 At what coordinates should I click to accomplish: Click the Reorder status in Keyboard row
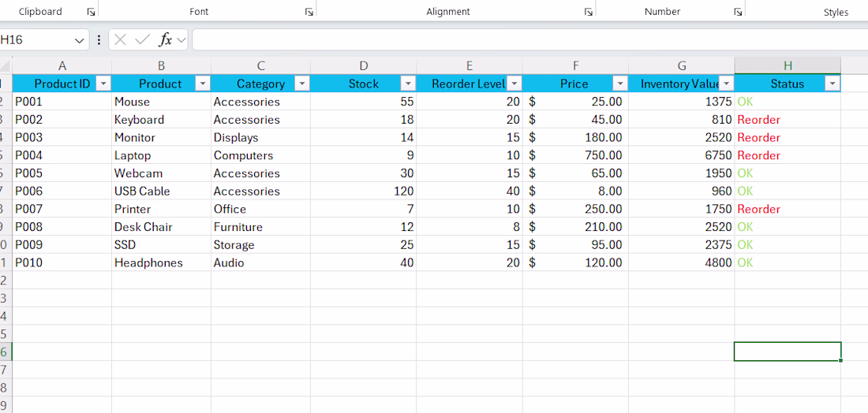788,120
